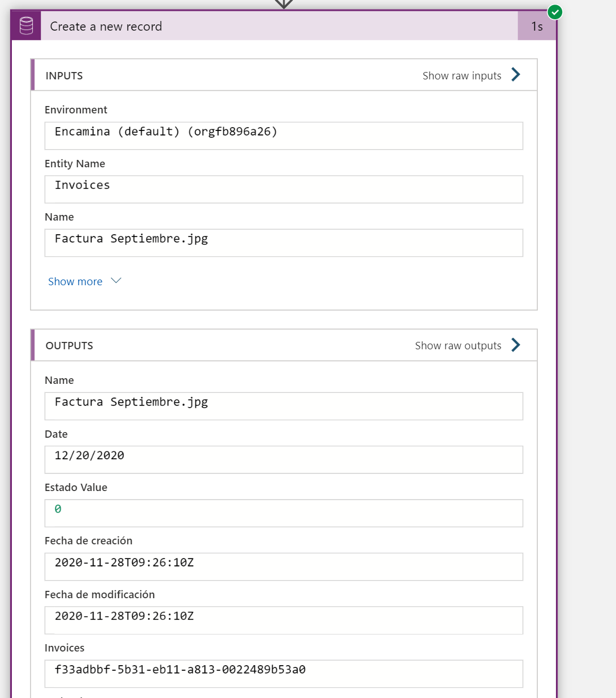This screenshot has height=698, width=616.
Task: Select the Estado Value field showing 0
Action: click(x=283, y=513)
